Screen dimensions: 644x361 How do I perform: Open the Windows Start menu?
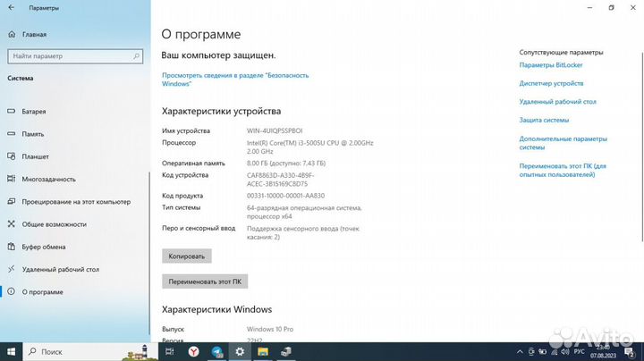click(11, 351)
